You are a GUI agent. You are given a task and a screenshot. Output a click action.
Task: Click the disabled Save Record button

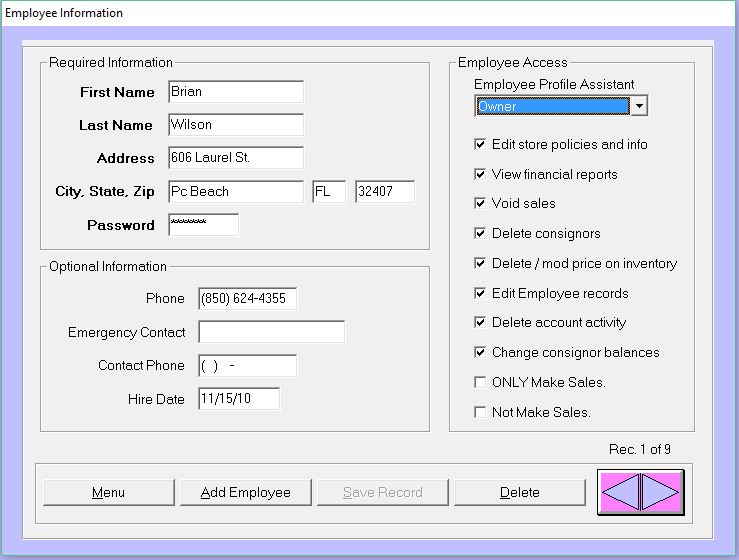383,493
